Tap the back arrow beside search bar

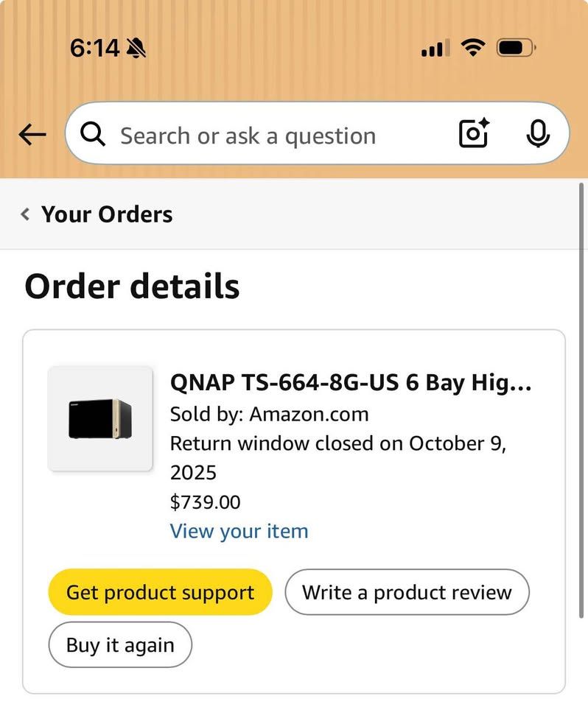pyautogui.click(x=32, y=134)
